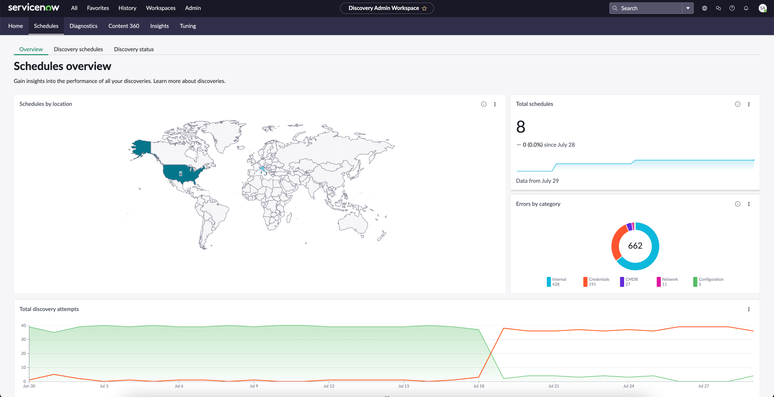Open the globe scope picker icon

click(x=704, y=8)
